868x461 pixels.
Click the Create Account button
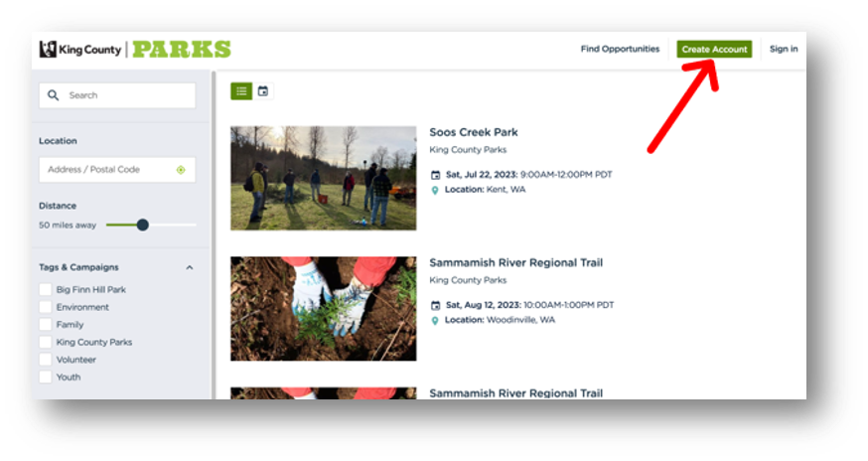[x=714, y=50]
